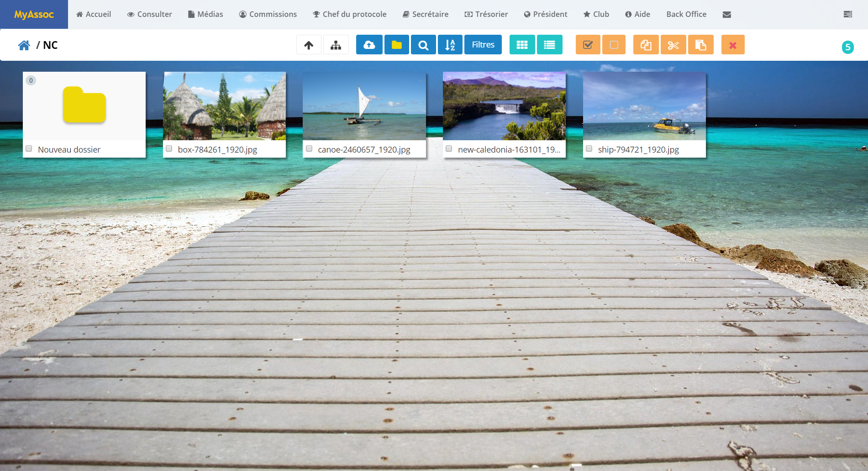Open the sailing canoe thumbnail
This screenshot has width=868, height=471.
pyautogui.click(x=364, y=106)
